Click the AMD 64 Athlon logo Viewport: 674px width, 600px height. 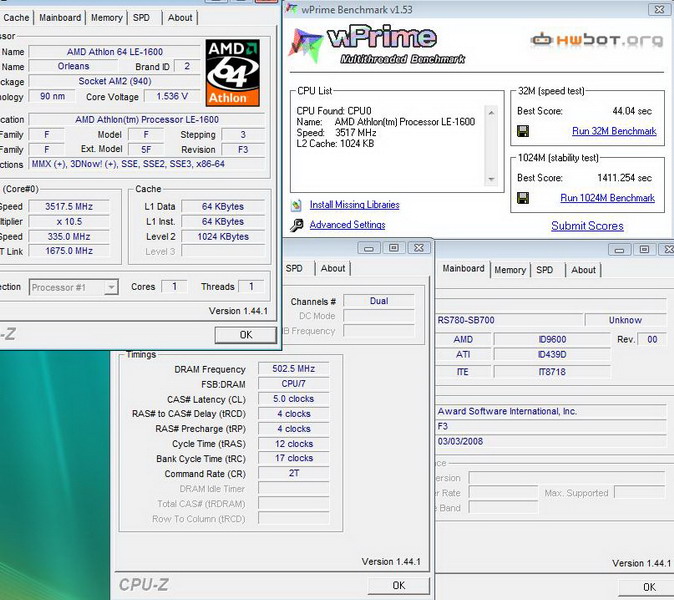click(233, 73)
